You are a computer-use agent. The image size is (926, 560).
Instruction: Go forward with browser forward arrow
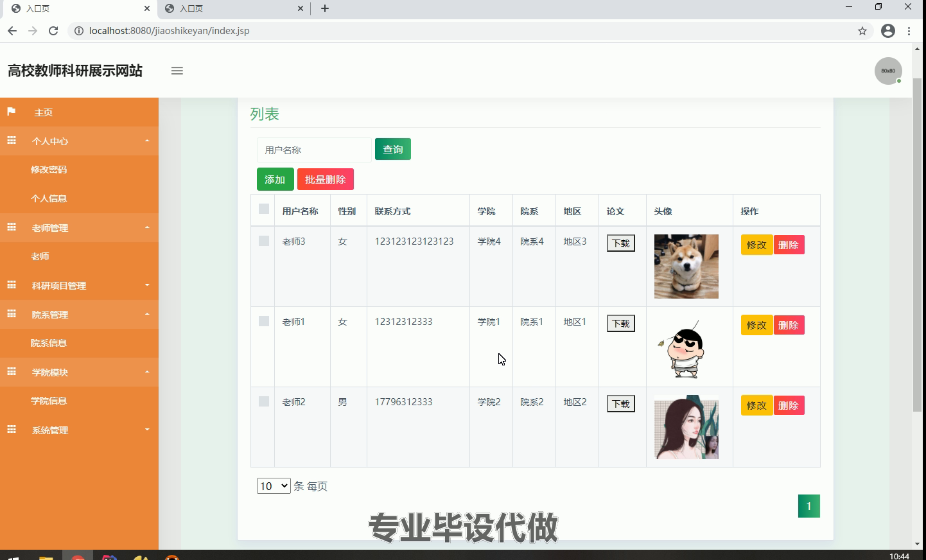pos(33,31)
